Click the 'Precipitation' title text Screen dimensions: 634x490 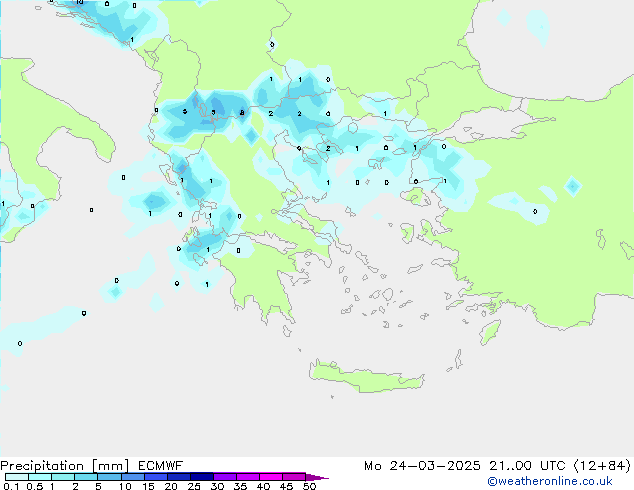click(42, 466)
